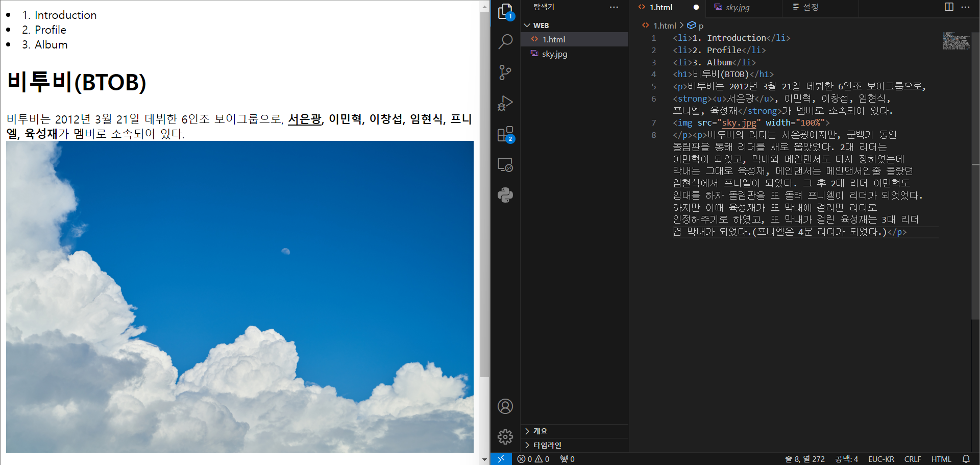Open the Source Control view
Screen dimensions: 980x465
click(505, 72)
